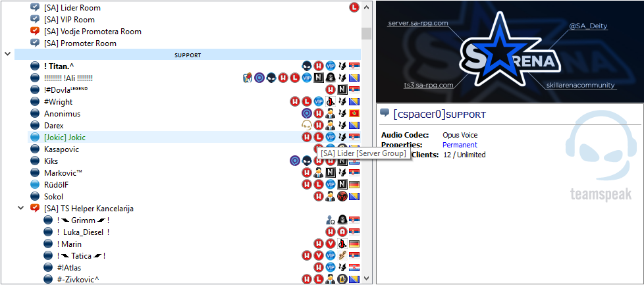Click the purple circle icon in Anonimus row
This screenshot has height=285, width=644.
click(307, 113)
